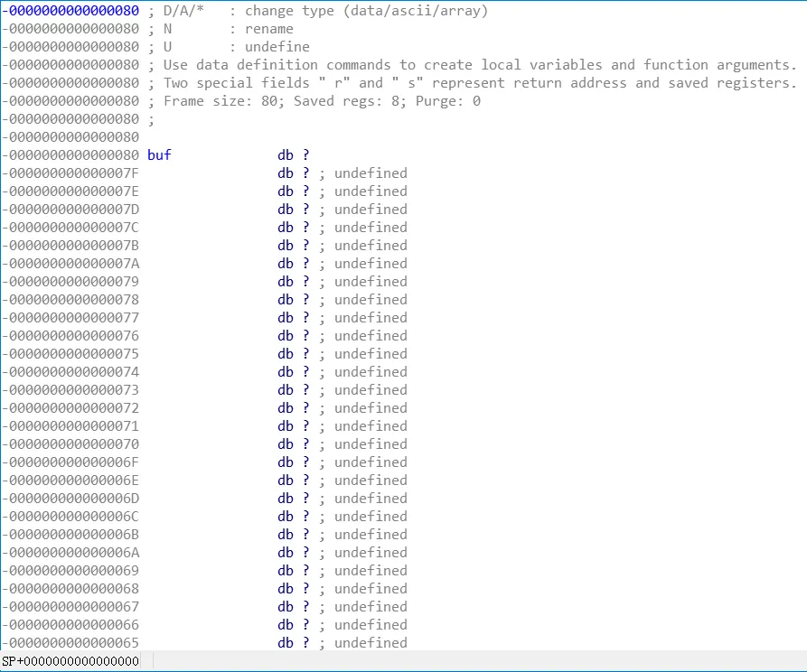
Task: Click the stack offset -7C address
Action: click(70, 227)
